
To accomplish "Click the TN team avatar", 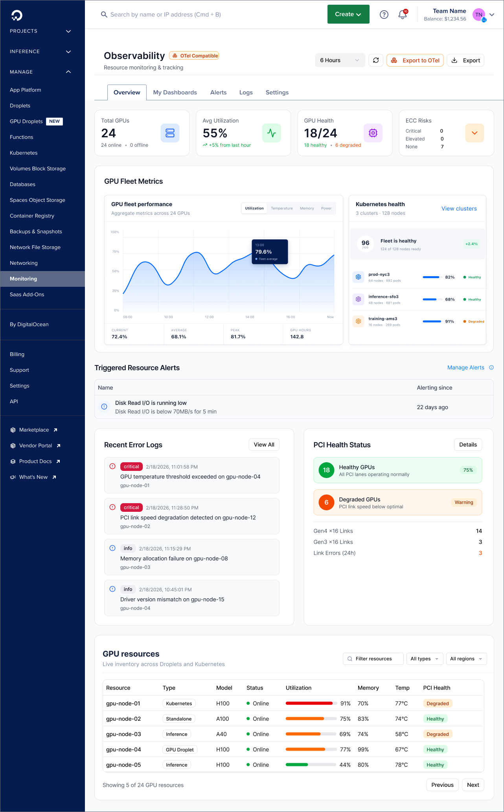I will coord(479,15).
